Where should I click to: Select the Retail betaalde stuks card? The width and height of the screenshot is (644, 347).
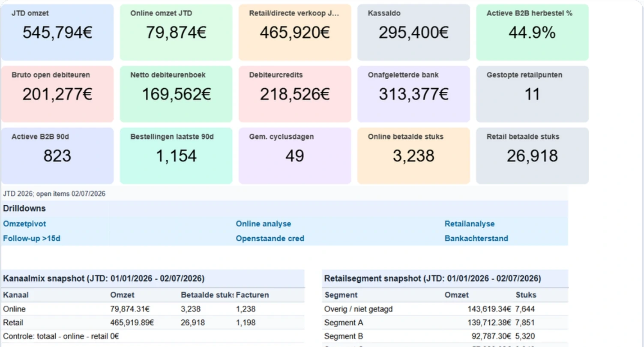pos(532,156)
